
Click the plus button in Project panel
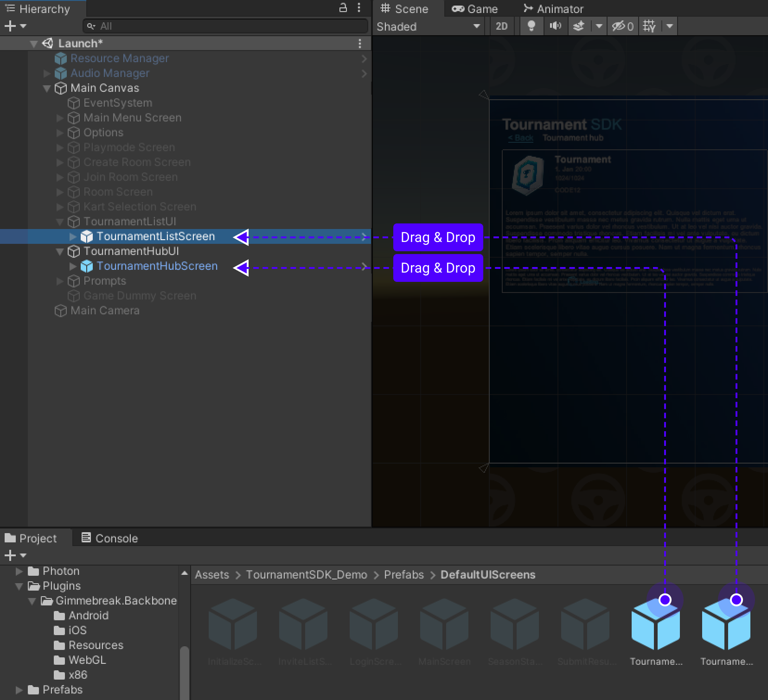10,555
